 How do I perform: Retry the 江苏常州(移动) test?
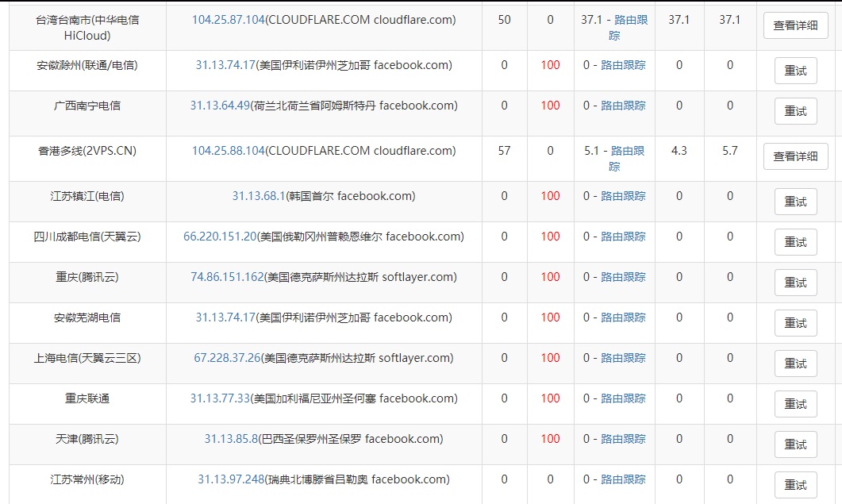pyautogui.click(x=795, y=485)
